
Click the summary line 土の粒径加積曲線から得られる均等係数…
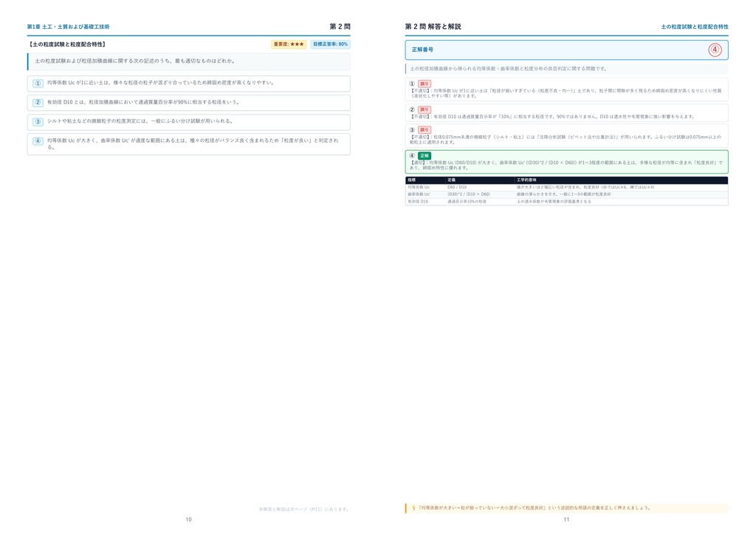coord(508,69)
